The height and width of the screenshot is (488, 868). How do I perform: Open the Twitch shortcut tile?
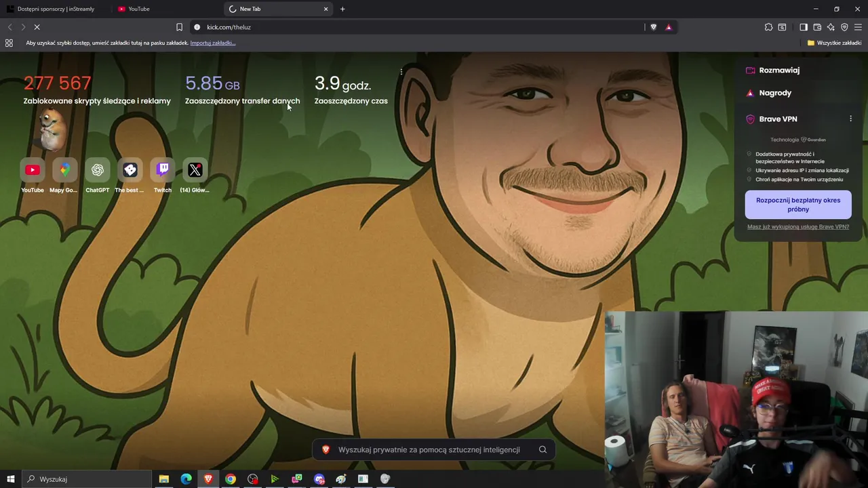point(163,176)
